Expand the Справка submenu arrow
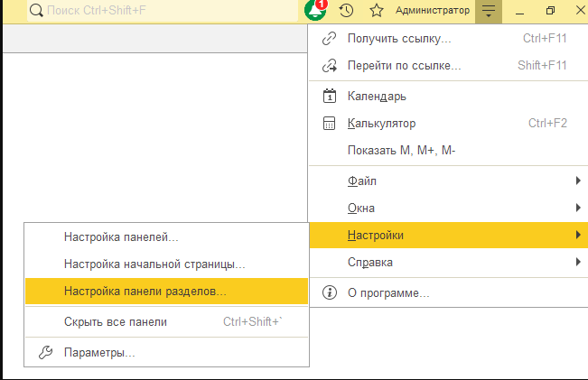 [x=578, y=262]
